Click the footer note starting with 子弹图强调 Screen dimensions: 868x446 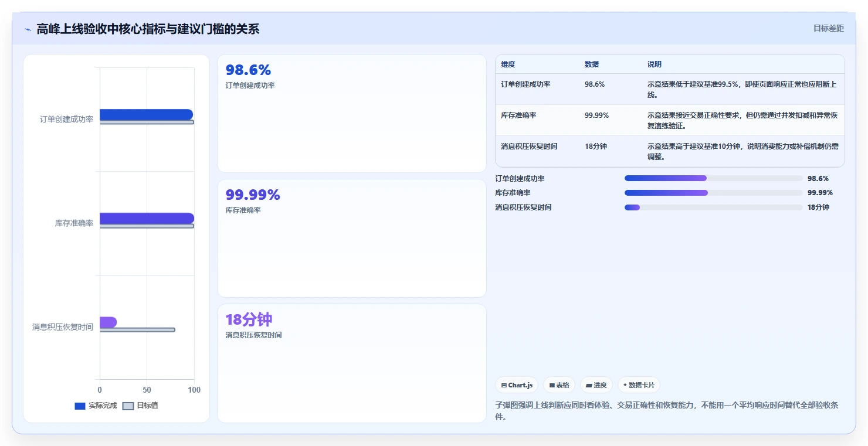[668, 411]
